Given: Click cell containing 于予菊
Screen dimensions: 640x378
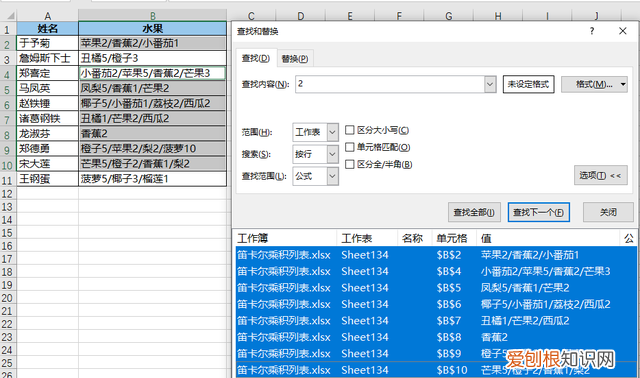Looking at the screenshot, I should (x=47, y=43).
